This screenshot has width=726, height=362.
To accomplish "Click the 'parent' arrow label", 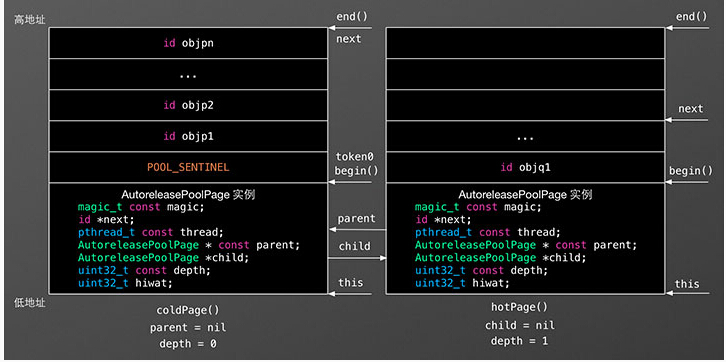I will 356,218.
